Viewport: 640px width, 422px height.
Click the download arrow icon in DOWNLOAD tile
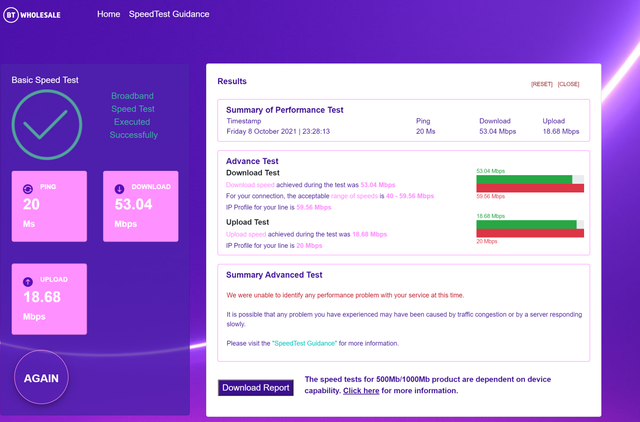tap(119, 189)
